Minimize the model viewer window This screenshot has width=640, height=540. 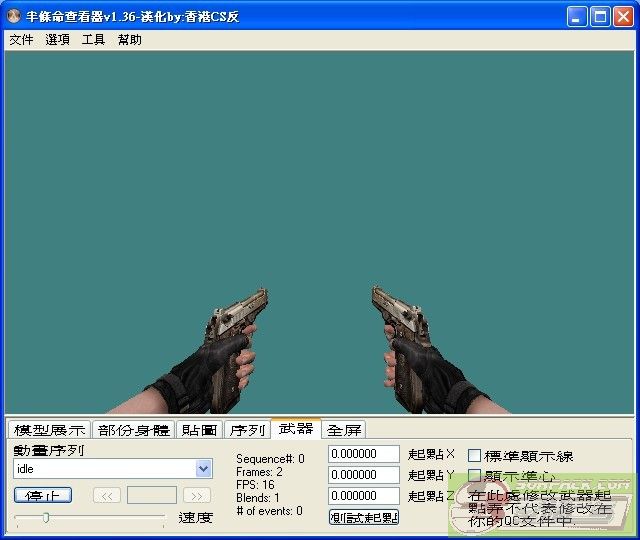point(576,17)
